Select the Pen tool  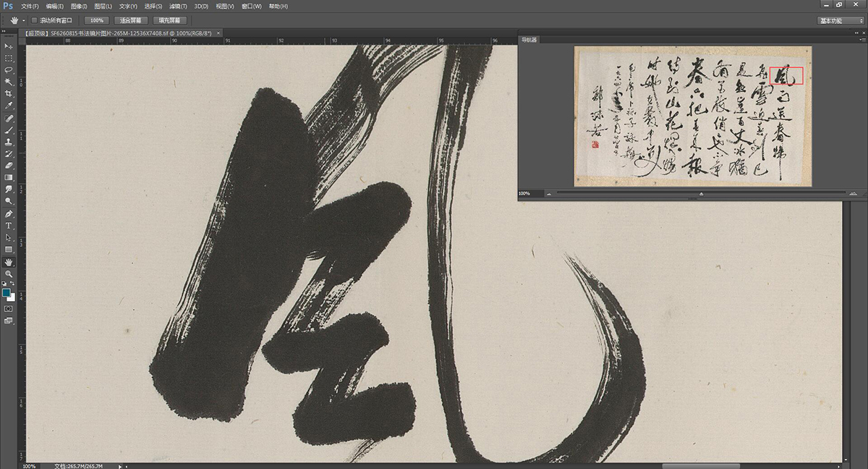pos(9,214)
